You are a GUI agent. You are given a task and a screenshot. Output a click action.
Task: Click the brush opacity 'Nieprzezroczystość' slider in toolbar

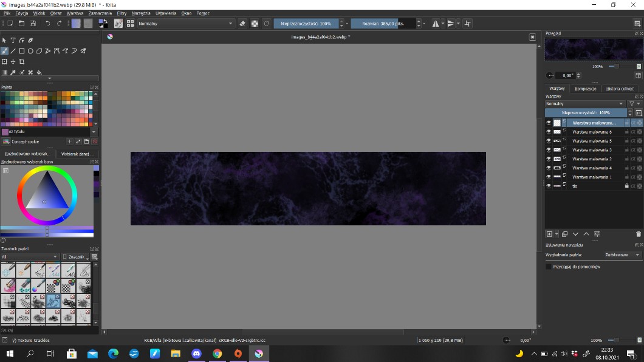click(306, 23)
